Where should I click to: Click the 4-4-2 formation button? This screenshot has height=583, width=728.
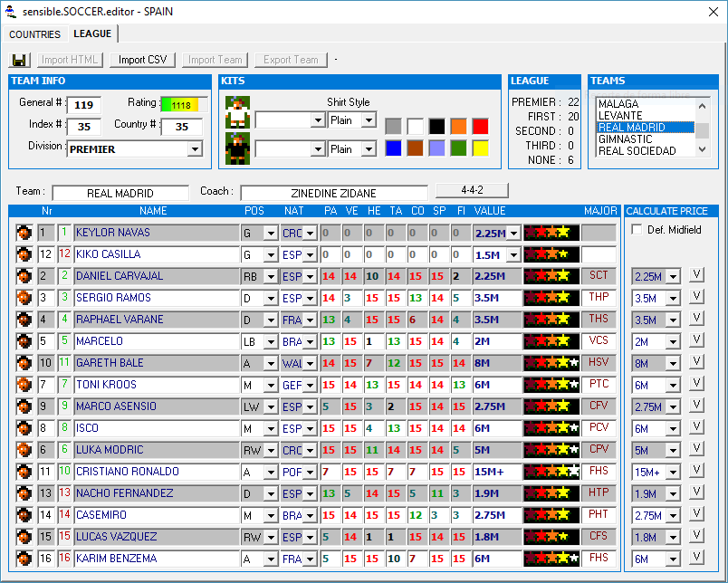[472, 191]
